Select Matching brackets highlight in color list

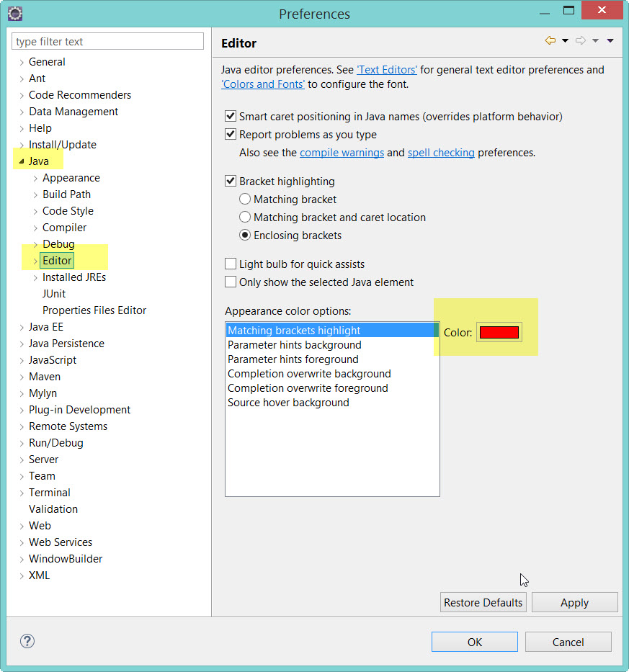[332, 331]
